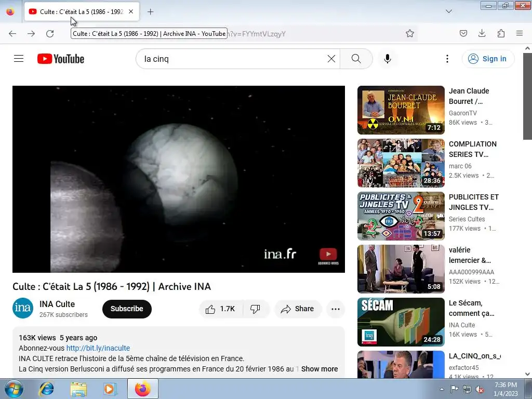This screenshot has width=532, height=399.
Task: Like the video with thumbs up
Action: pos(220,309)
